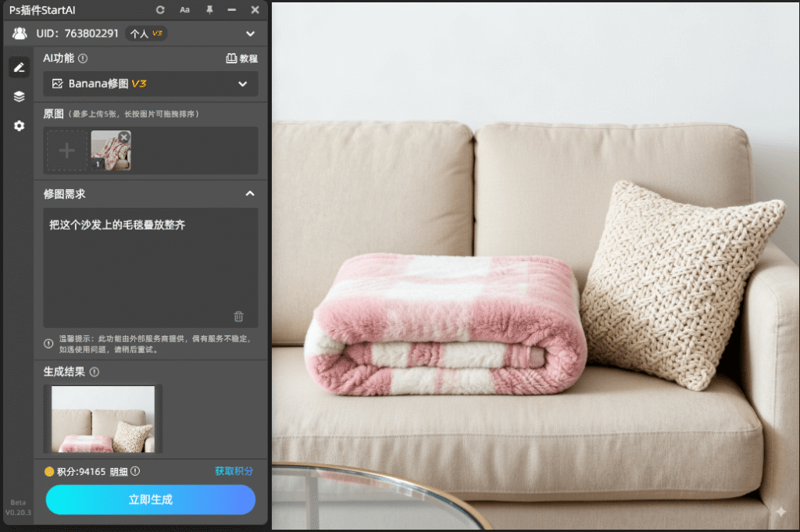Expand the UID account chevron
Image resolution: width=800 pixels, height=532 pixels.
coord(250,34)
